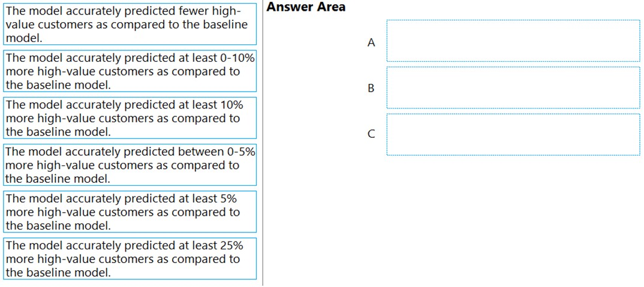Select the "at least 0-10% more" statement

130,71
